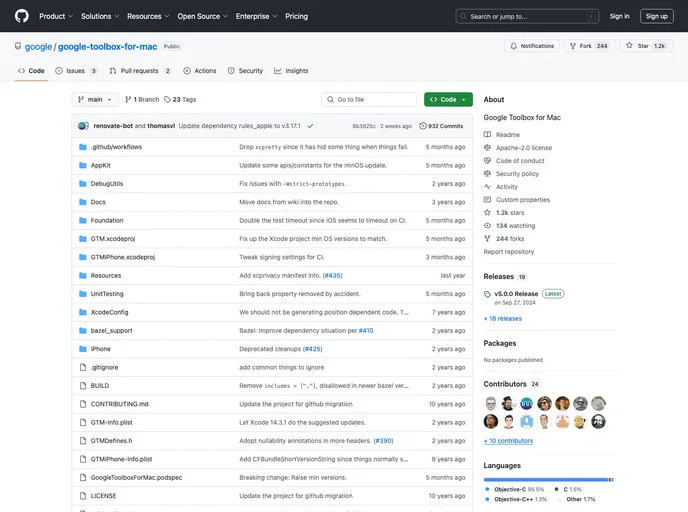Image resolution: width=688 pixels, height=512 pixels.
Task: Click the bazel_support folder icon
Action: coord(82,331)
